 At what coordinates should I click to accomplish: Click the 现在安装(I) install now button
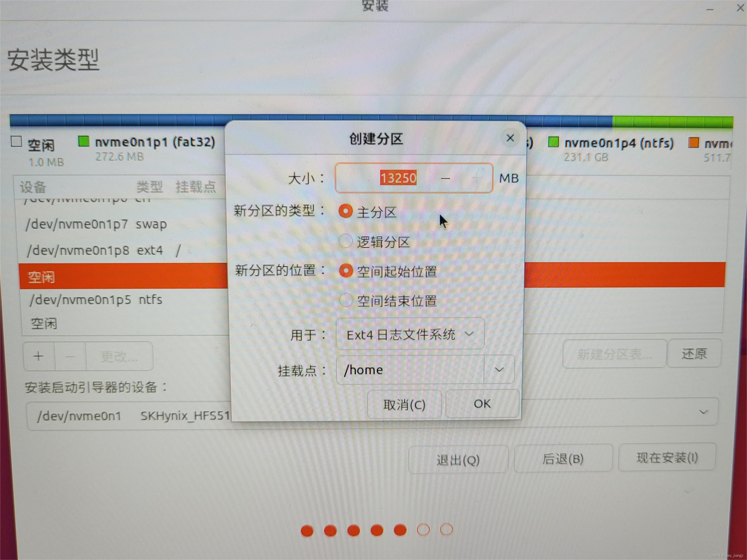(x=667, y=458)
